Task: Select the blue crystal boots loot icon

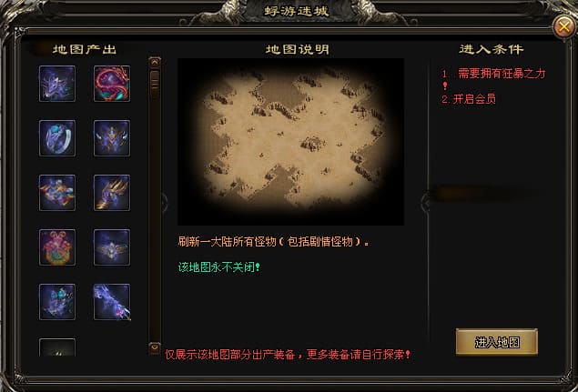Action: pyautogui.click(x=57, y=302)
